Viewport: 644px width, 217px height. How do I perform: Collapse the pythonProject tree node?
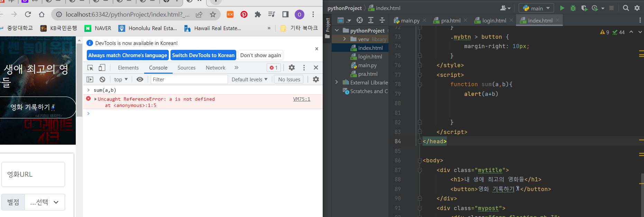337,30
